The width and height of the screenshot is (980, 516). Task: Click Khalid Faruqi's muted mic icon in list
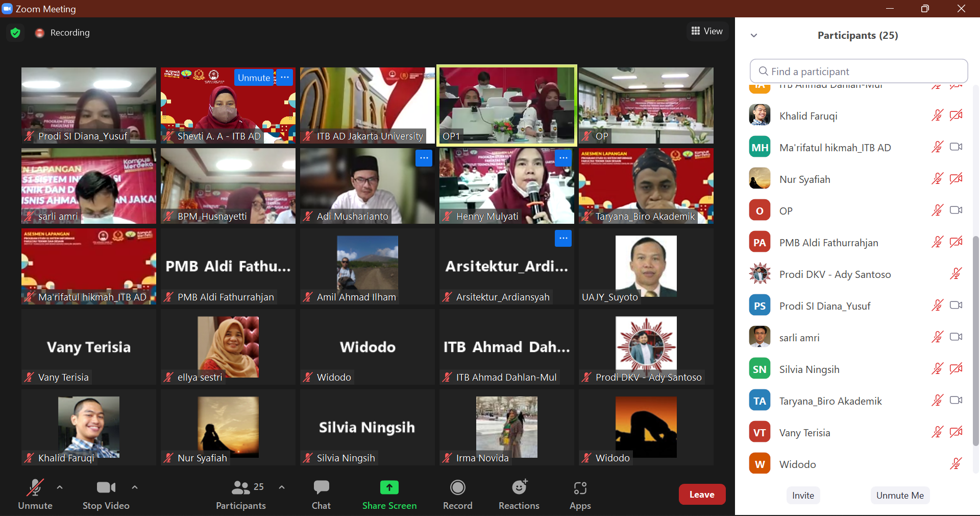click(x=937, y=115)
